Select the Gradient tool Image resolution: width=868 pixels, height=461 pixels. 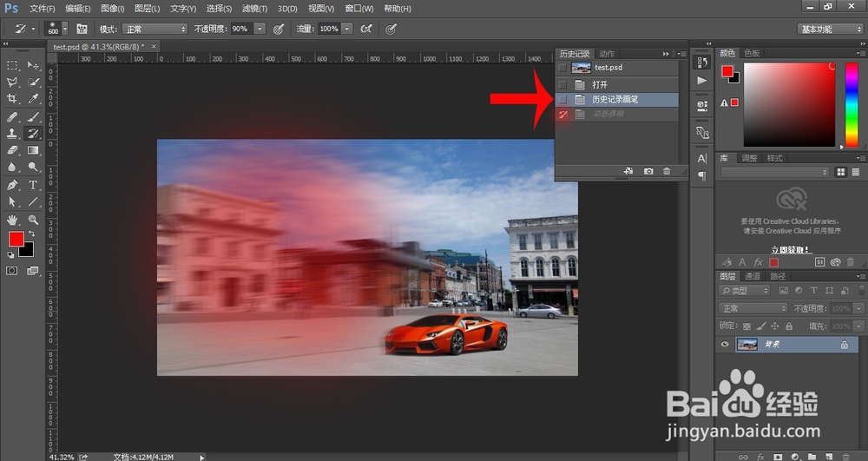[33, 150]
